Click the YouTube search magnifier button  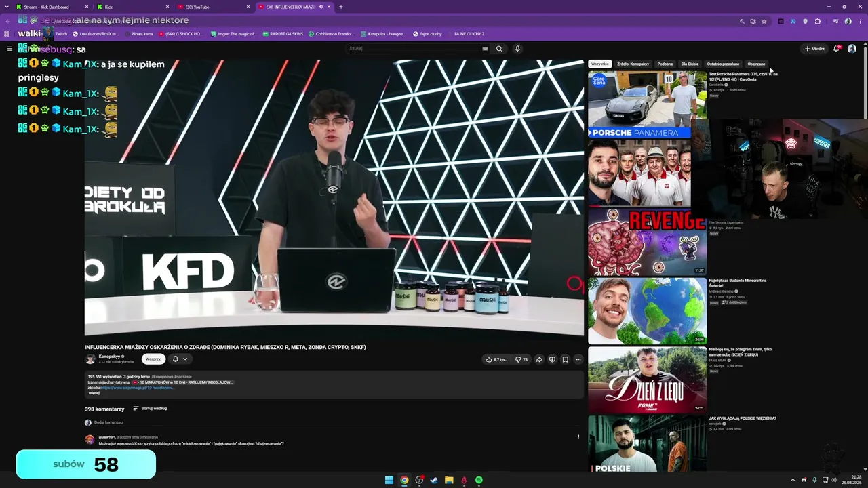tap(499, 49)
